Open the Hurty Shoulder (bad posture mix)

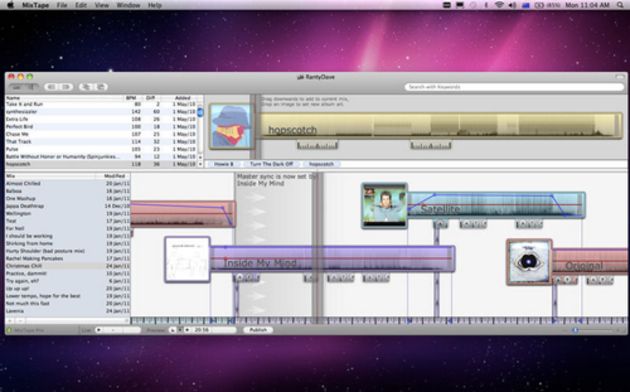pos(68,251)
